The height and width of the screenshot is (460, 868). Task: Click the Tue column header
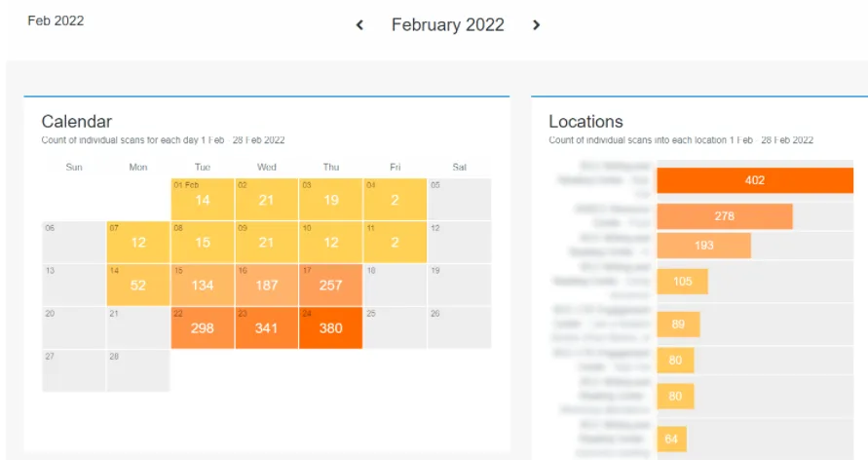pos(203,168)
